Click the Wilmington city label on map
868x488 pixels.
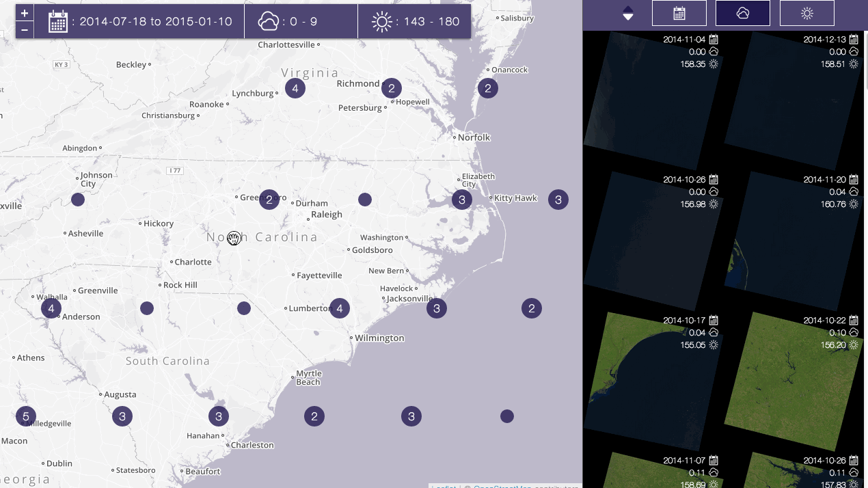tap(380, 338)
